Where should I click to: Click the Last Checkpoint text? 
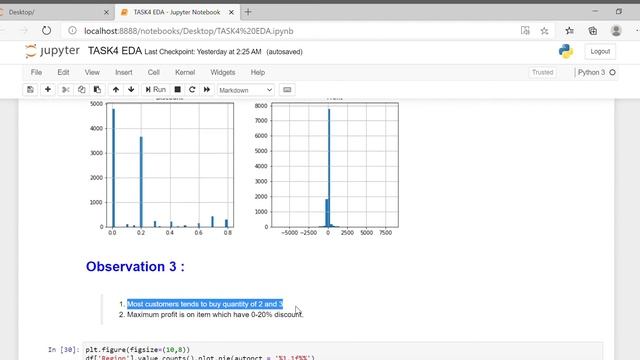[203, 52]
